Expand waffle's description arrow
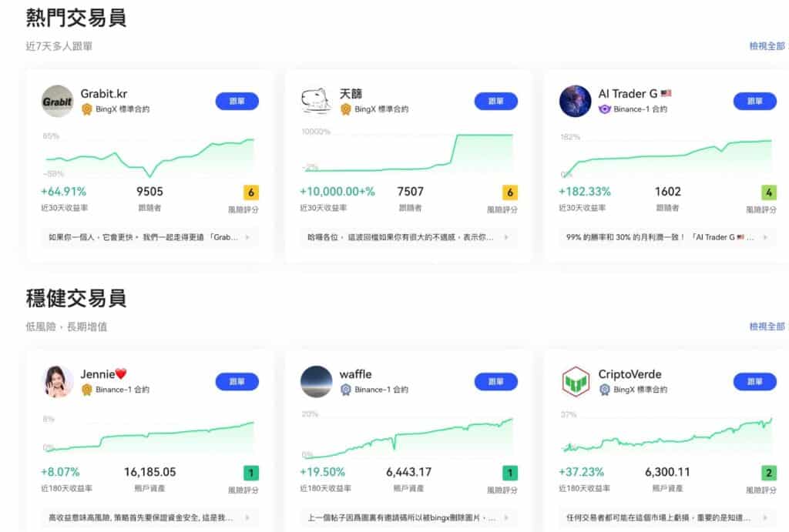This screenshot has height=532, width=789. [x=506, y=518]
